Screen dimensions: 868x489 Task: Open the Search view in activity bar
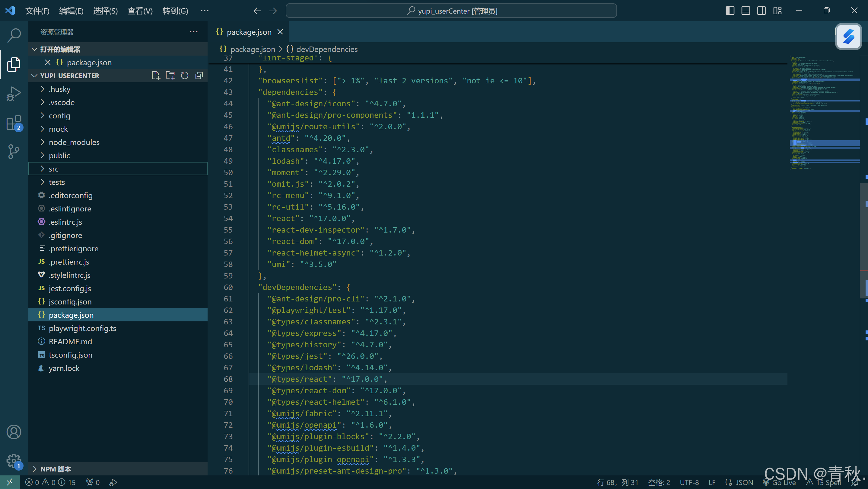tap(14, 35)
